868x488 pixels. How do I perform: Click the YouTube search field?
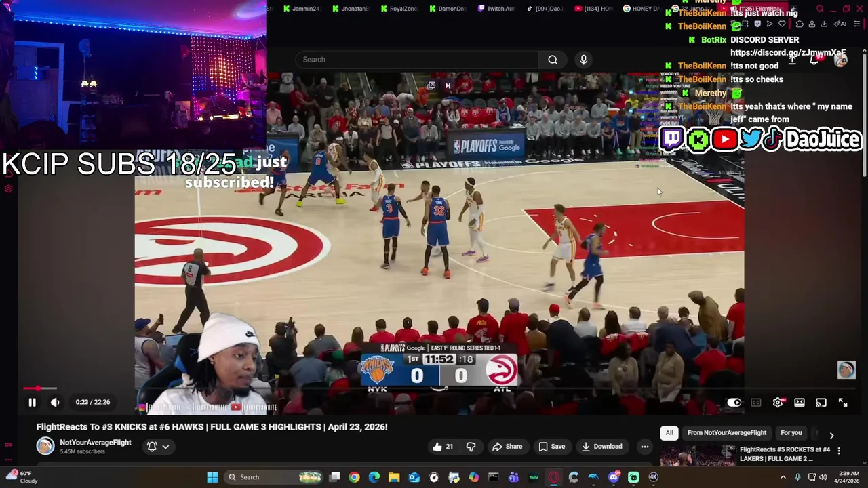[417, 60]
